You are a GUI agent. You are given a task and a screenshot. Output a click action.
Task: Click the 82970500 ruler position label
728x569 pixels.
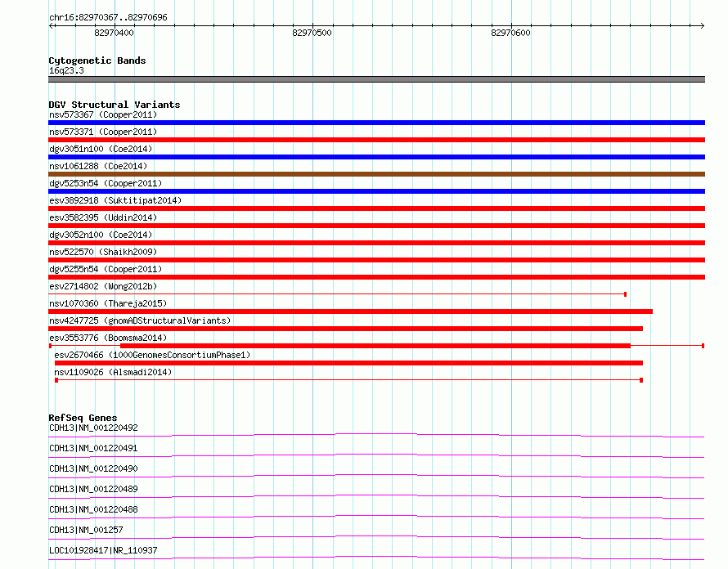312,33
